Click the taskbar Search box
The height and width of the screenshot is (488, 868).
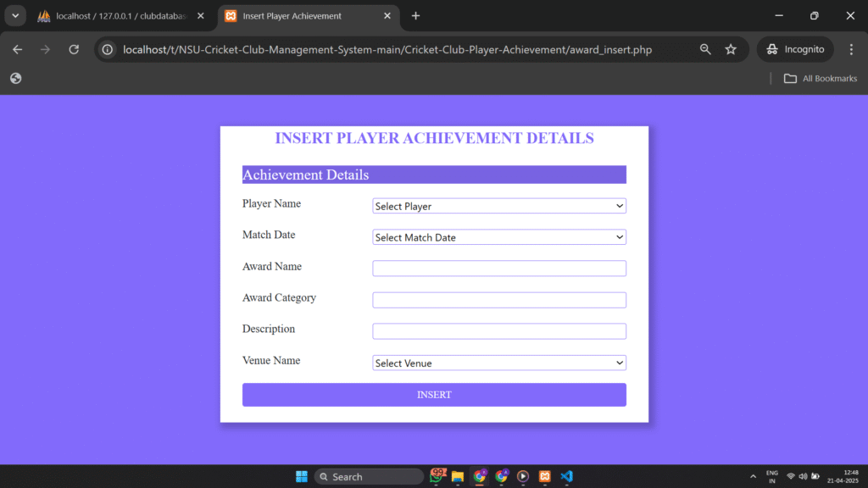point(369,476)
